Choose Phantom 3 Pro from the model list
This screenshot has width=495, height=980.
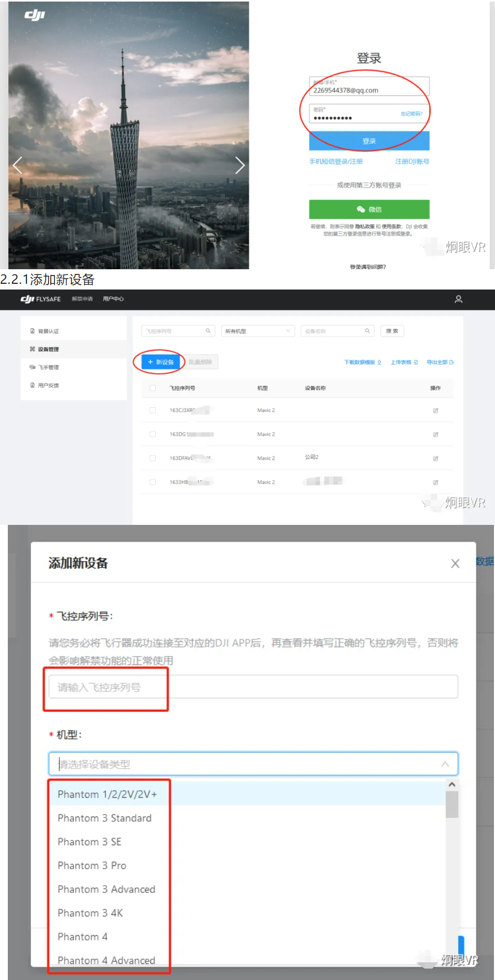tap(92, 866)
